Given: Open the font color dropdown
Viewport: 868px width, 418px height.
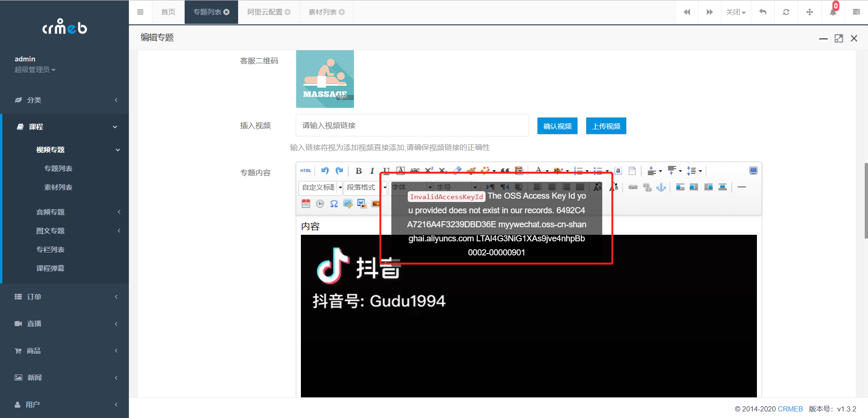Looking at the screenshot, I should point(547,171).
